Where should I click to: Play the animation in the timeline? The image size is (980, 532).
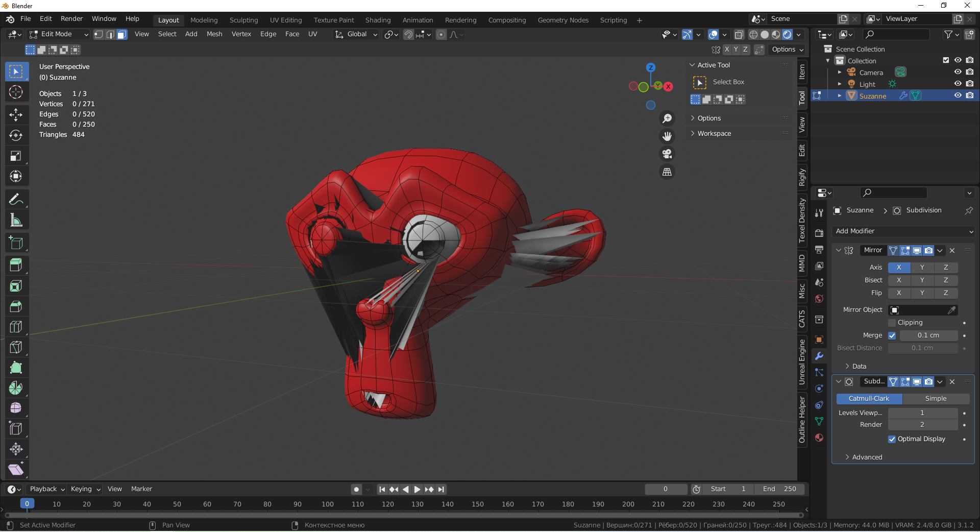pyautogui.click(x=417, y=489)
